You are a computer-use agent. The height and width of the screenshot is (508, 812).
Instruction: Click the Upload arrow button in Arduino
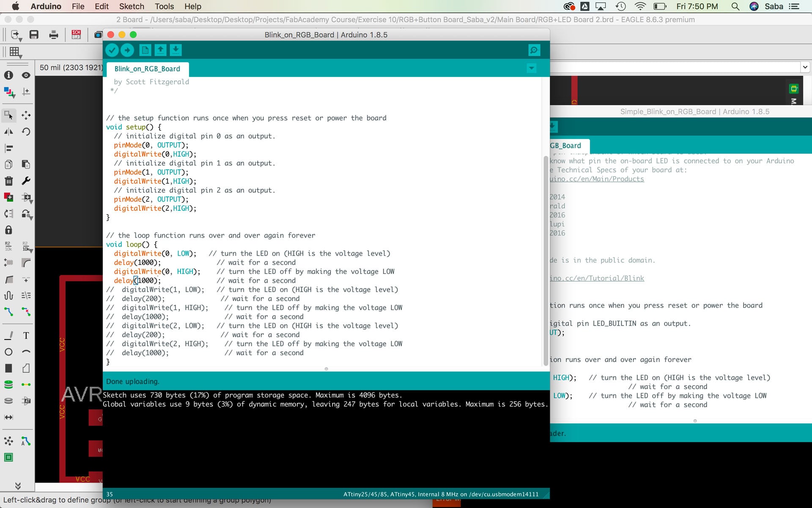tap(127, 50)
